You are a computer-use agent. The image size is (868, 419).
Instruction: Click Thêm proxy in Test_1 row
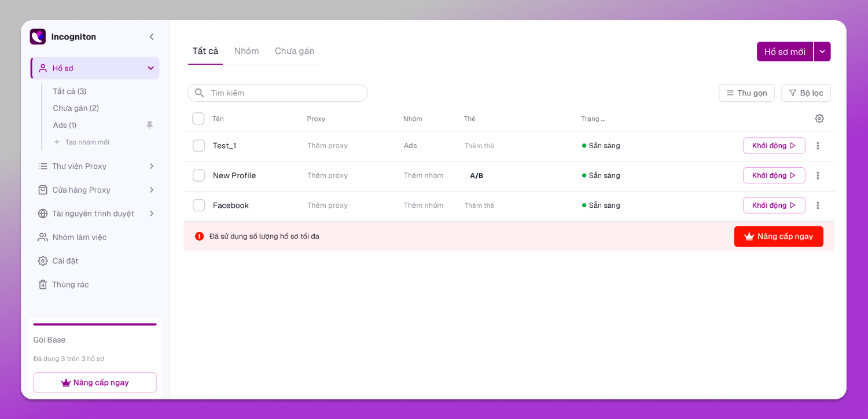click(328, 146)
